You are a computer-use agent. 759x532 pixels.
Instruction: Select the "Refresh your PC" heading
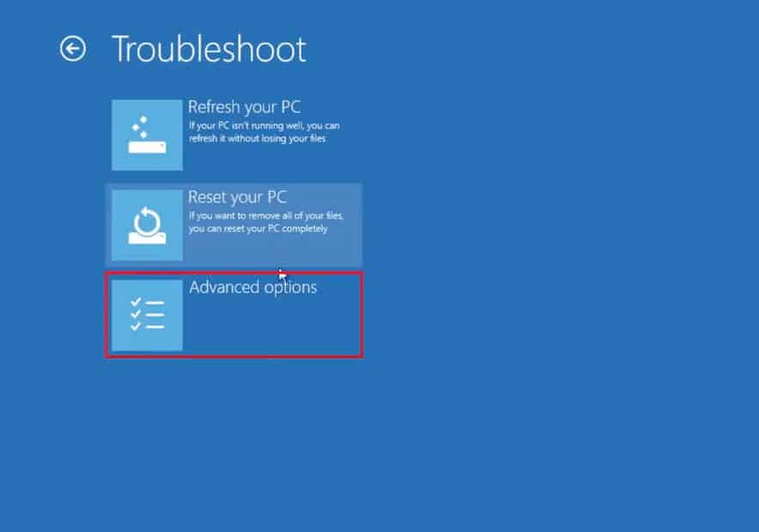(245, 107)
